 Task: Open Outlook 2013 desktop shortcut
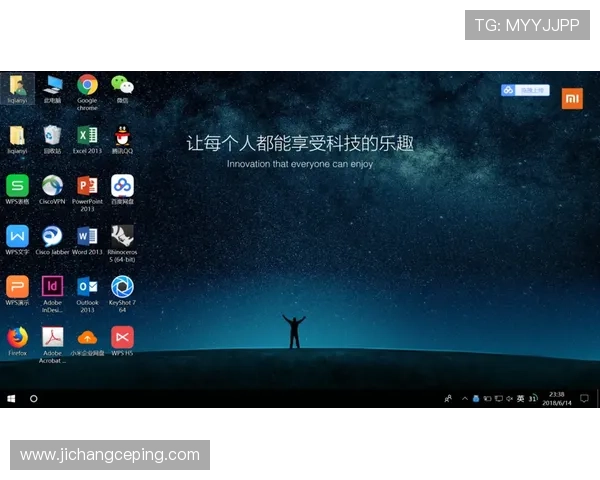[87, 287]
